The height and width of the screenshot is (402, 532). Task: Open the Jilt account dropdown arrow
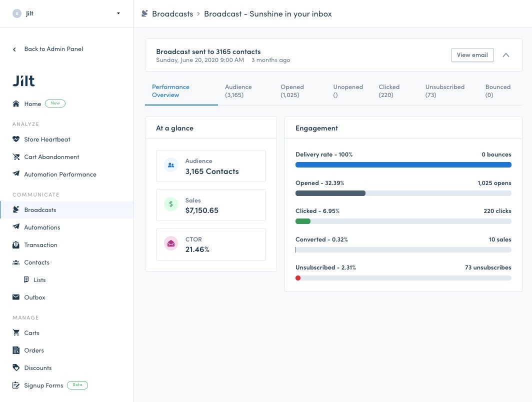118,13
